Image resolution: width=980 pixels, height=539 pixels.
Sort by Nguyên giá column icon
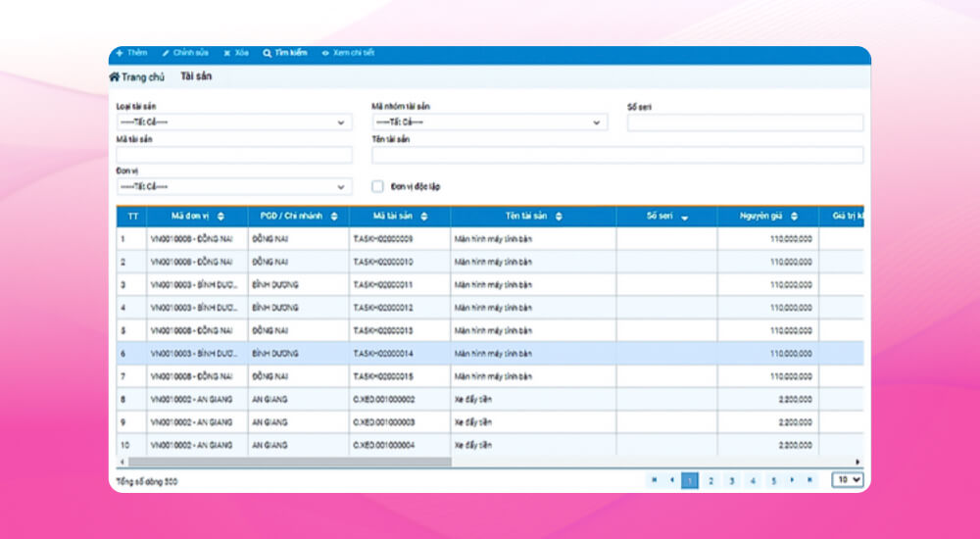click(794, 217)
